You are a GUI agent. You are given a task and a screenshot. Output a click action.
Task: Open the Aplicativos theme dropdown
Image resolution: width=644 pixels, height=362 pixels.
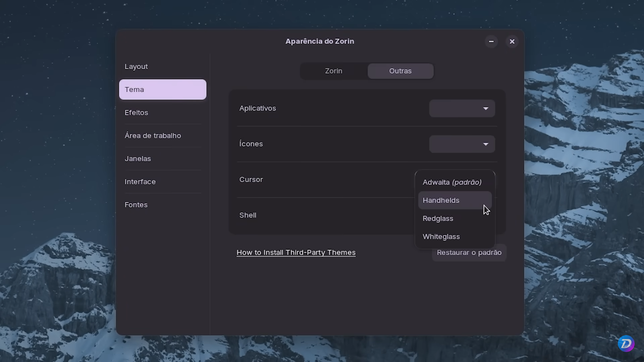[x=462, y=108]
